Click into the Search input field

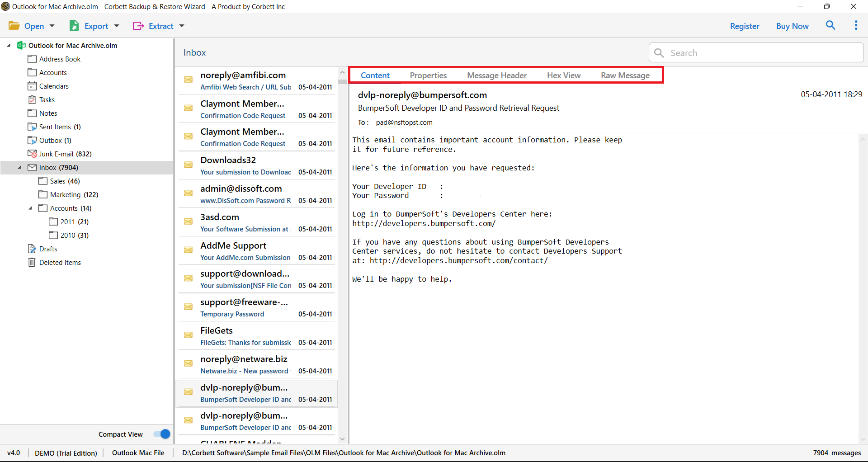[756, 53]
